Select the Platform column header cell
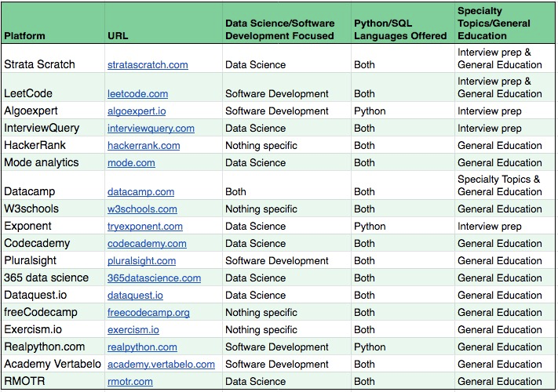Screen dimensions: 558x392 point(52,24)
